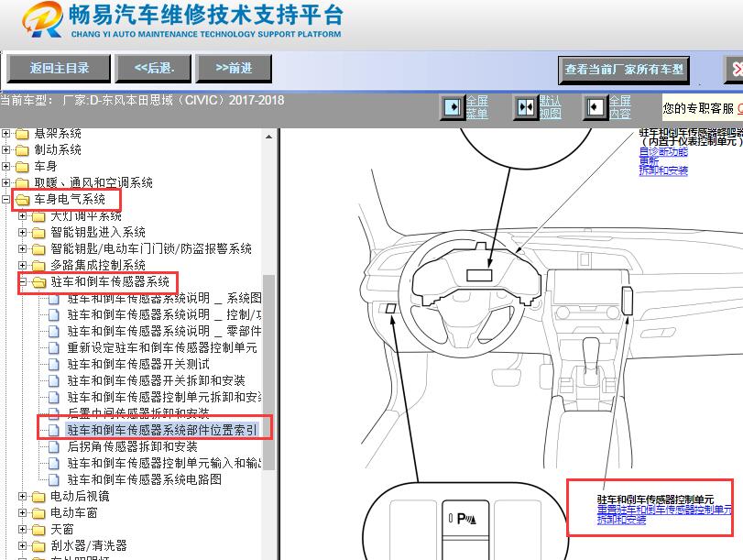This screenshot has width=743, height=560.
Task: Expand the 车身 tree node
Action: point(5,167)
